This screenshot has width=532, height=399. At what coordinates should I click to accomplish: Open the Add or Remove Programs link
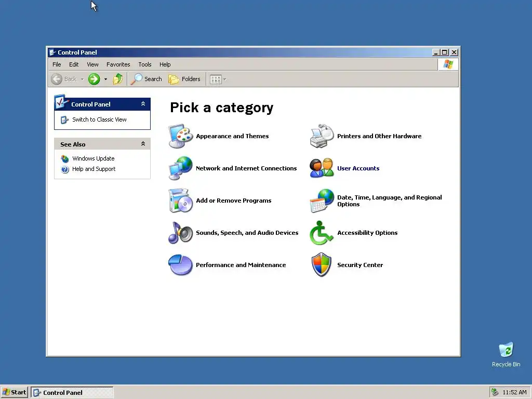click(x=234, y=201)
